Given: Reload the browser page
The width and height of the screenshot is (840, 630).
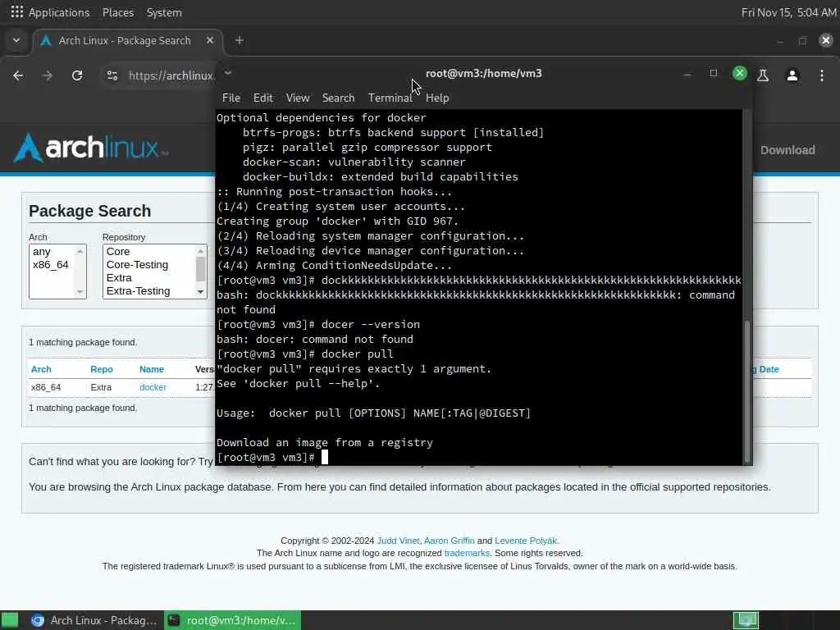Looking at the screenshot, I should point(77,75).
